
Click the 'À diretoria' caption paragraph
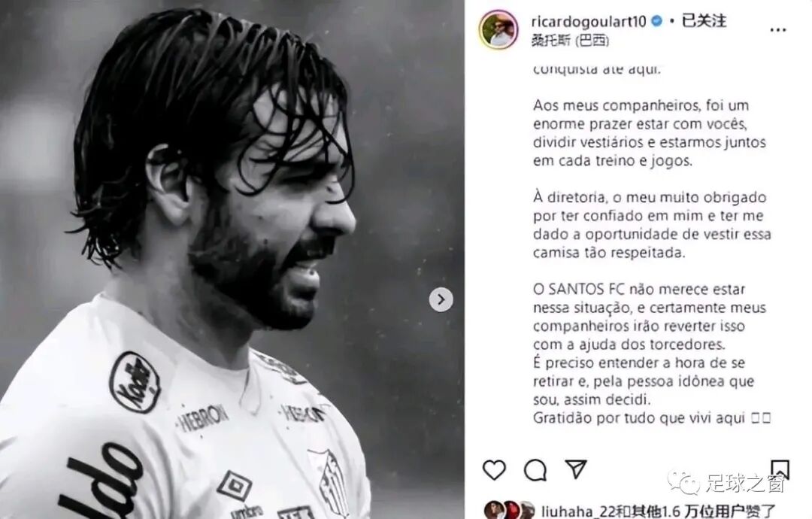652,225
